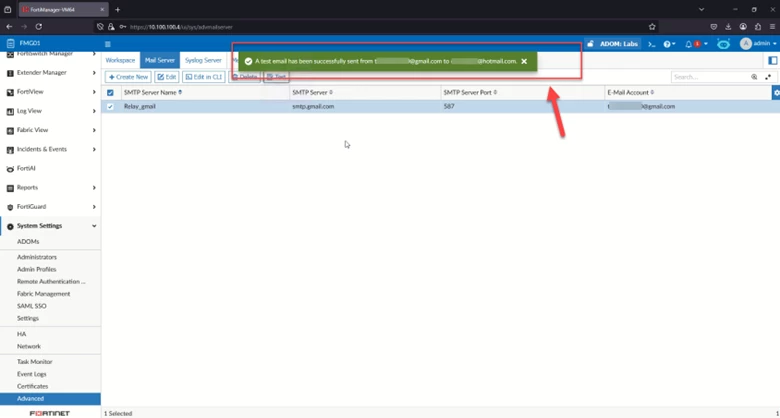Screen dimensions: 780x418
Task: Toggle the side panel layout icon
Action: coord(773,60)
